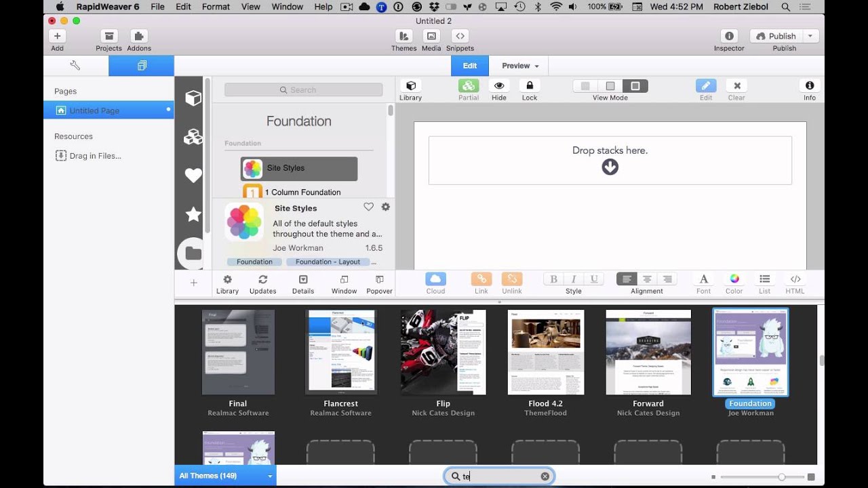This screenshot has height=488, width=868.
Task: Open the stack Info panel
Action: [x=810, y=85]
